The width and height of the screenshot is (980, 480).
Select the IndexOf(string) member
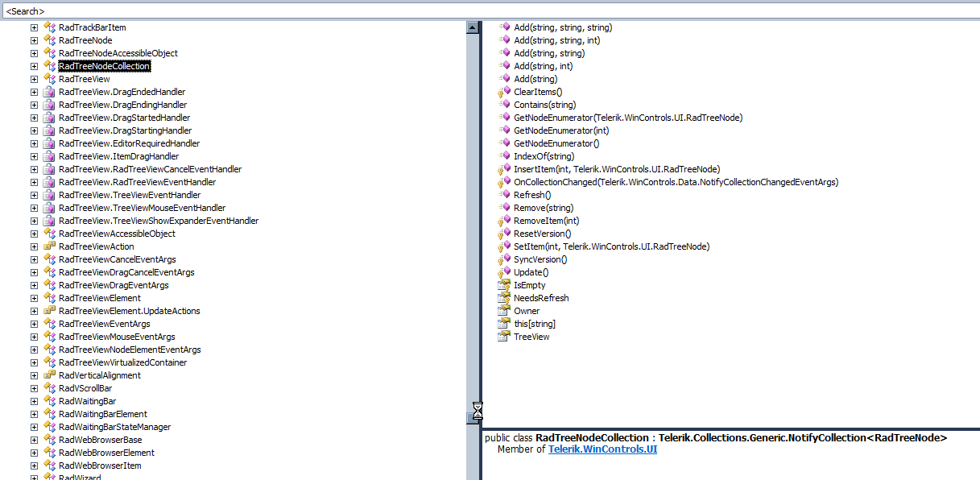(544, 156)
